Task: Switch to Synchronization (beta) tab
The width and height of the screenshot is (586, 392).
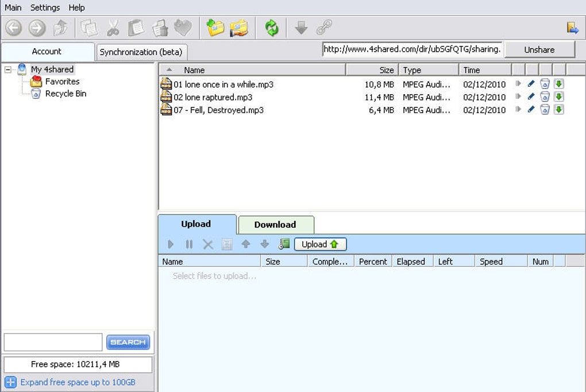Action: [x=141, y=52]
